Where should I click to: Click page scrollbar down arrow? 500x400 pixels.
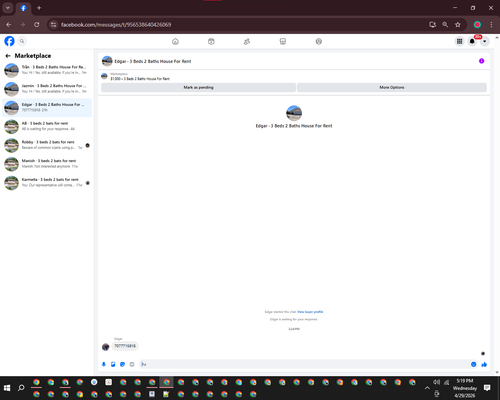click(x=497, y=372)
